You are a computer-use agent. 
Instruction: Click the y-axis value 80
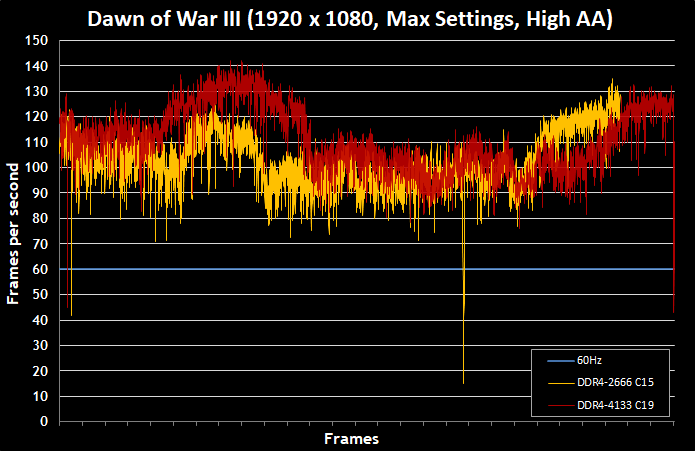point(40,218)
